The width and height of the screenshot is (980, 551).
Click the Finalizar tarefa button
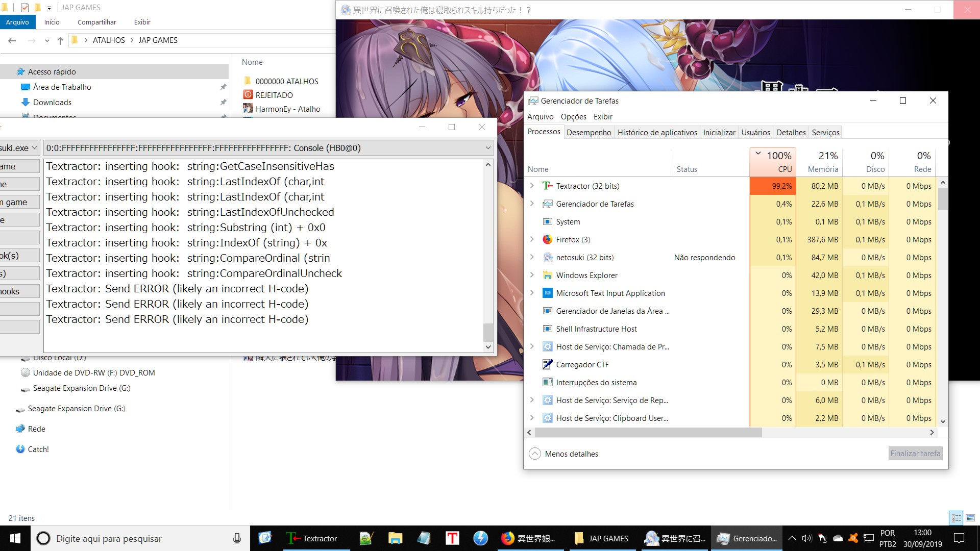click(915, 453)
